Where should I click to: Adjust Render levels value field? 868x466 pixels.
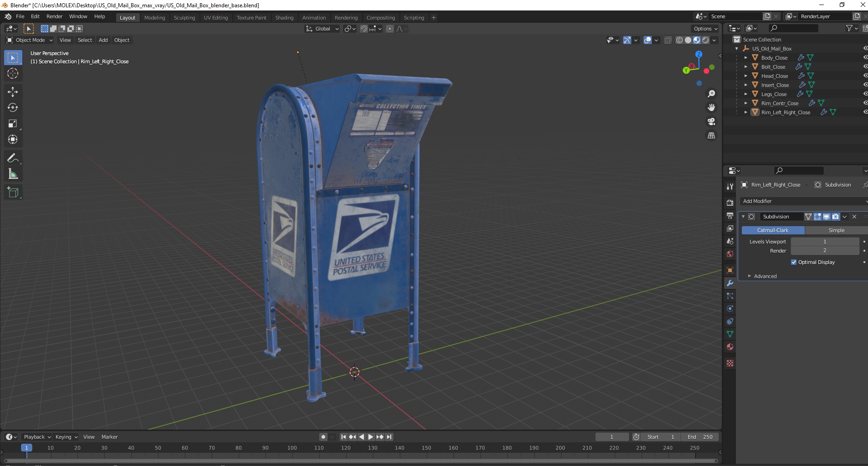pyautogui.click(x=825, y=251)
